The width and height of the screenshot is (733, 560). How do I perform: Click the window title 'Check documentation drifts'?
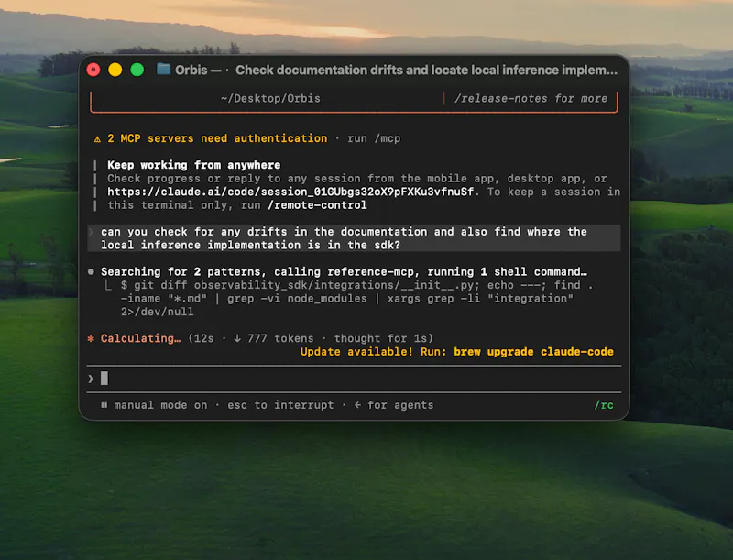tap(426, 71)
